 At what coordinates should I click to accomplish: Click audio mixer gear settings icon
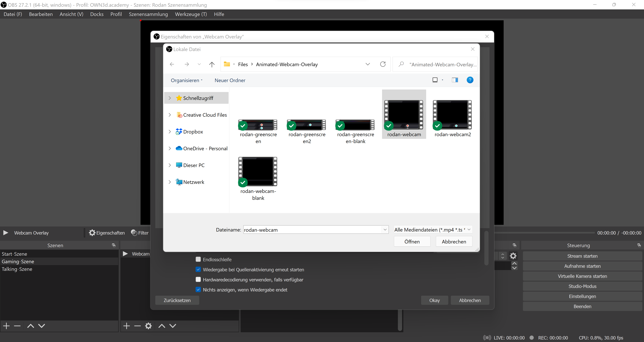(513, 256)
